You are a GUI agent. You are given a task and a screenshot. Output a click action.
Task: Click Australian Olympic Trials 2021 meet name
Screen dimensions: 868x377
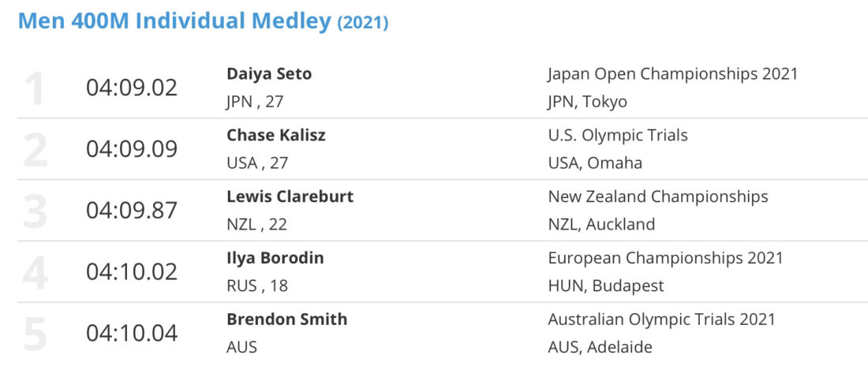pyautogui.click(x=661, y=320)
